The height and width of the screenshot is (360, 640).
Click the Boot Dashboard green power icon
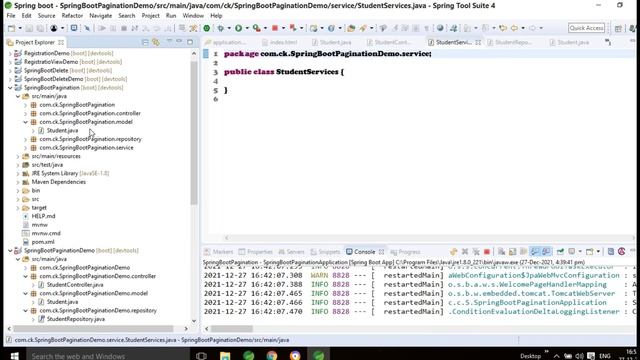click(207, 28)
